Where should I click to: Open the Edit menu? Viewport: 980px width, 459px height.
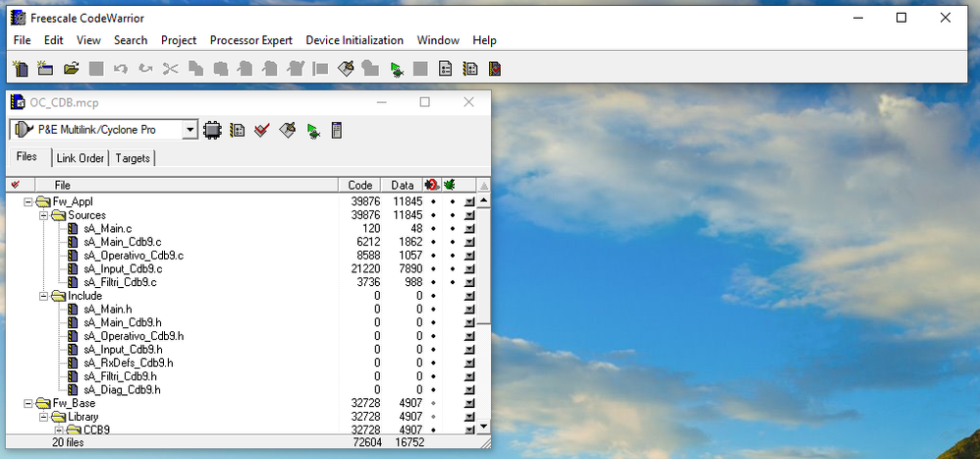pos(54,40)
